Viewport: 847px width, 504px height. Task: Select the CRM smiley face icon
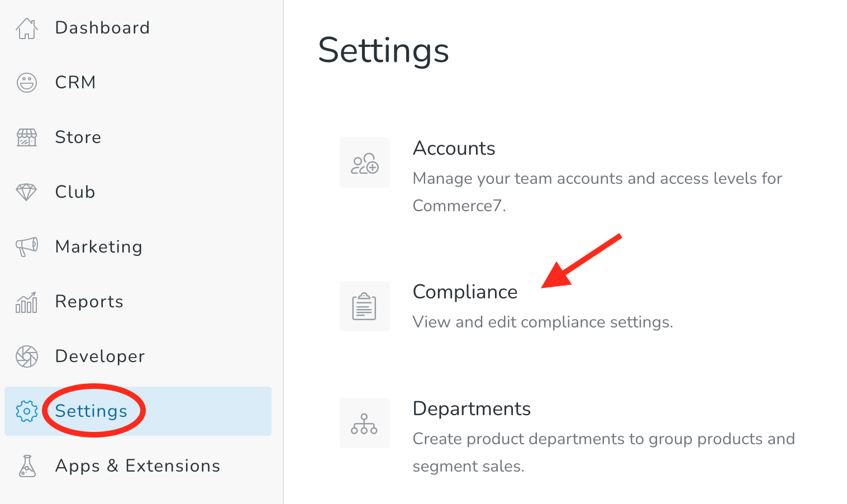26,82
